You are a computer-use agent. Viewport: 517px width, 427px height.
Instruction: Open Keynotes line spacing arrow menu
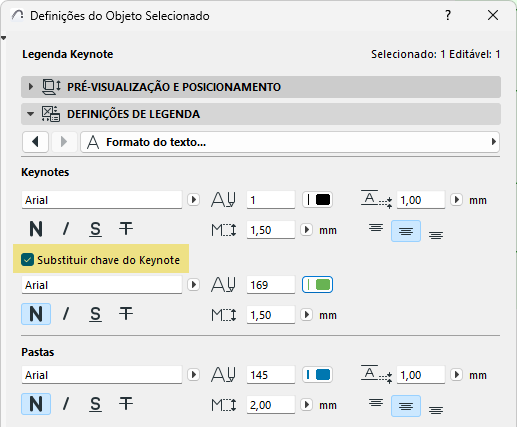pos(456,200)
